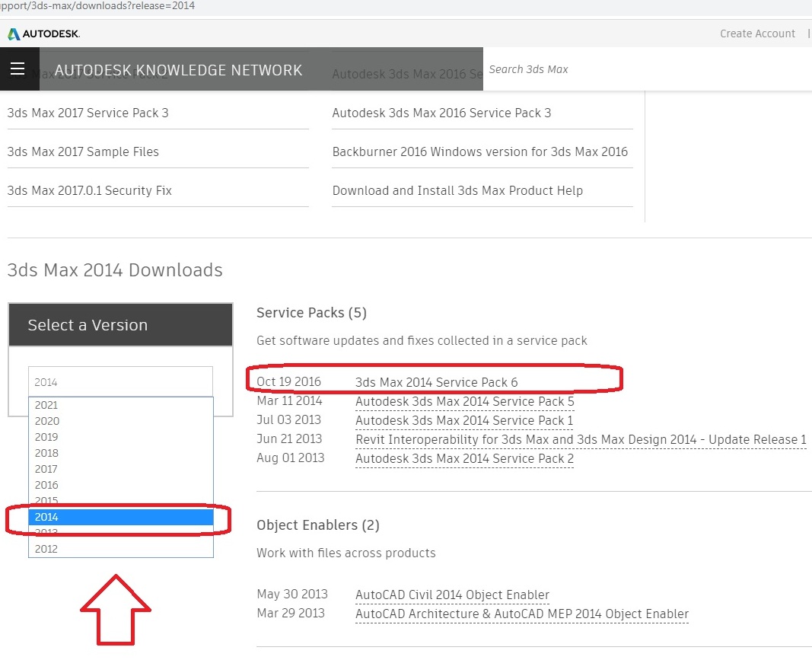Open 3ds Max 2017.0.1 Security Fix
Image resolution: width=812 pixels, height=660 pixels.
coord(90,190)
